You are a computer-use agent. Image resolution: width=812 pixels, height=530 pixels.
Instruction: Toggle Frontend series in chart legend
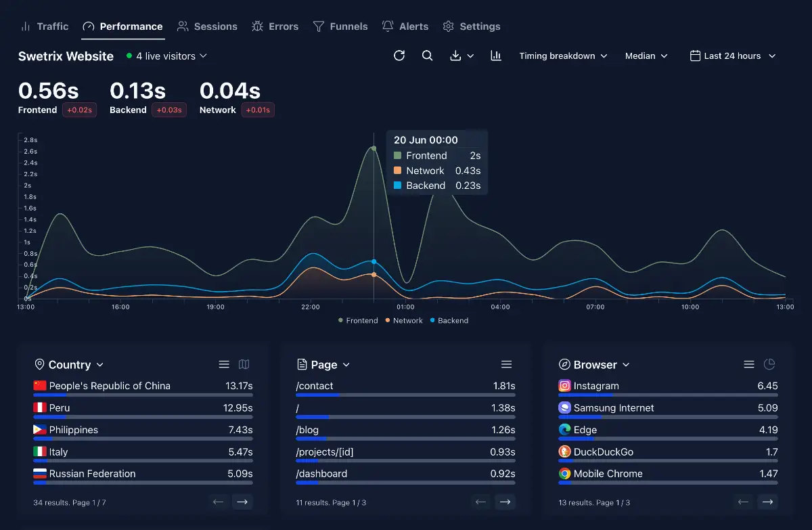point(358,320)
